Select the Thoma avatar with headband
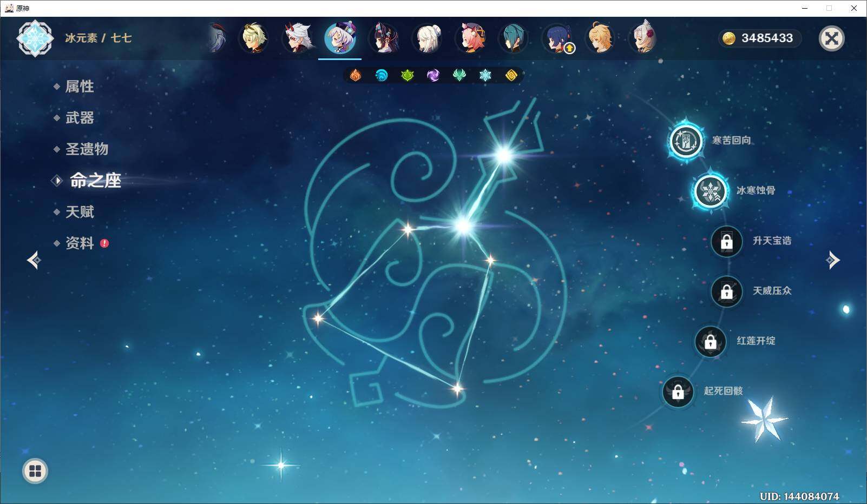This screenshot has height=504, width=867. pos(253,38)
